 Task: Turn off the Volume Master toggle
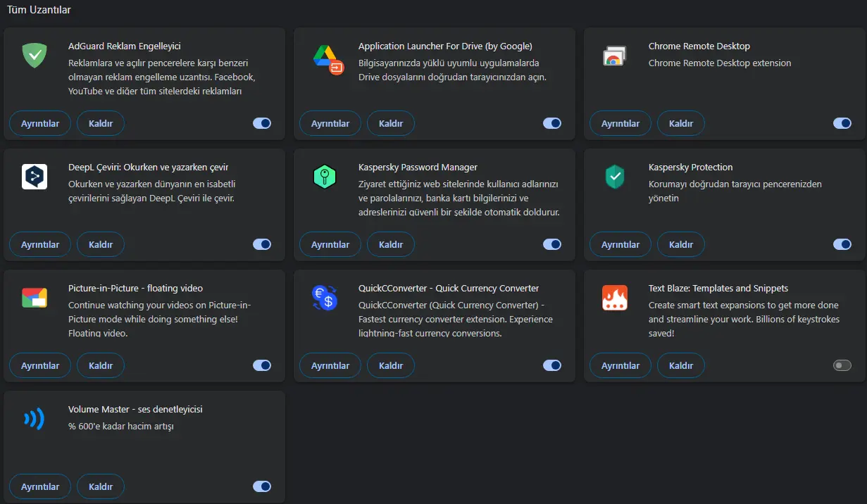[x=262, y=486]
